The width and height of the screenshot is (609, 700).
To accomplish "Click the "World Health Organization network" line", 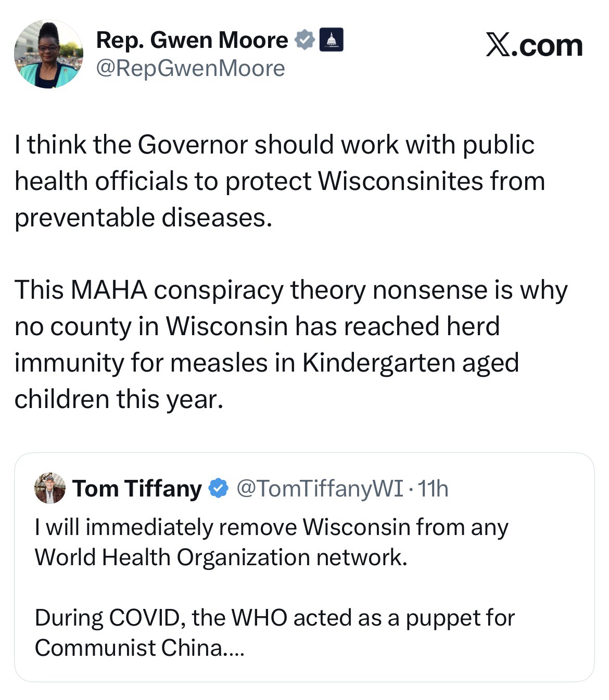I will 221,557.
